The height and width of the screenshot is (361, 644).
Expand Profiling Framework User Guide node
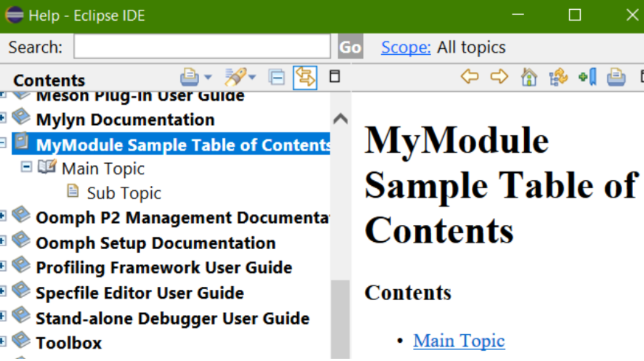tap(2, 266)
